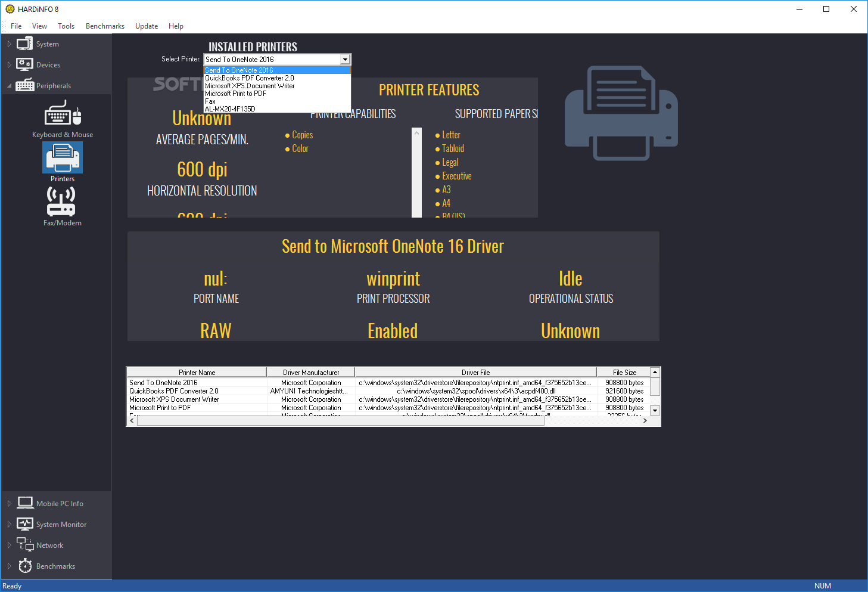Click table horizontal scrollbar left arrow
868x592 pixels.
(x=132, y=421)
